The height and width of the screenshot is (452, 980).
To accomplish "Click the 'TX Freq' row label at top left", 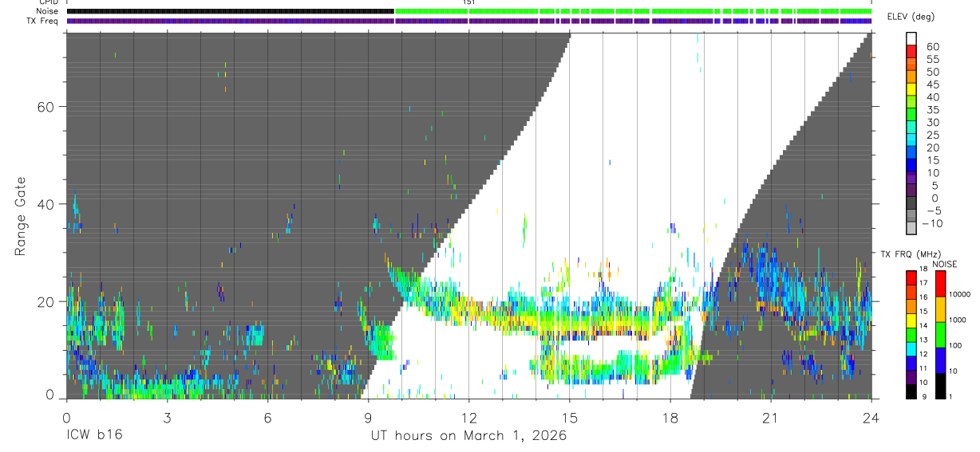I will click(41, 21).
